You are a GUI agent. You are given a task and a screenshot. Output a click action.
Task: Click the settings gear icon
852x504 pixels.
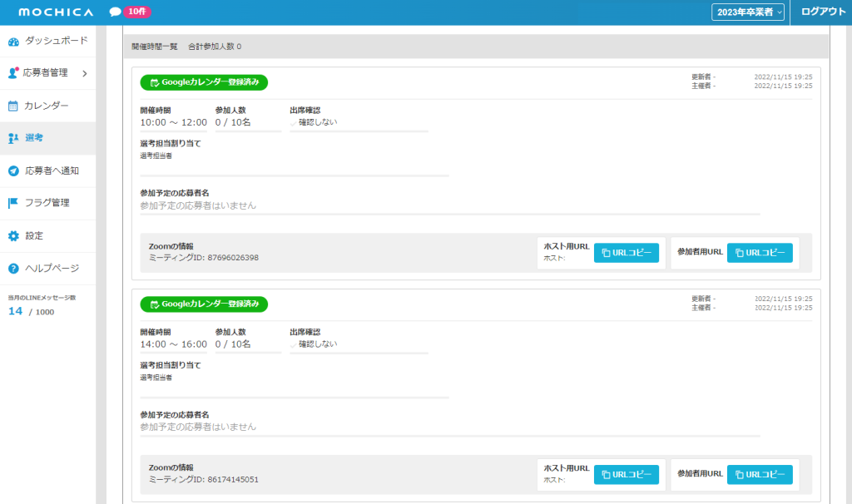13,235
